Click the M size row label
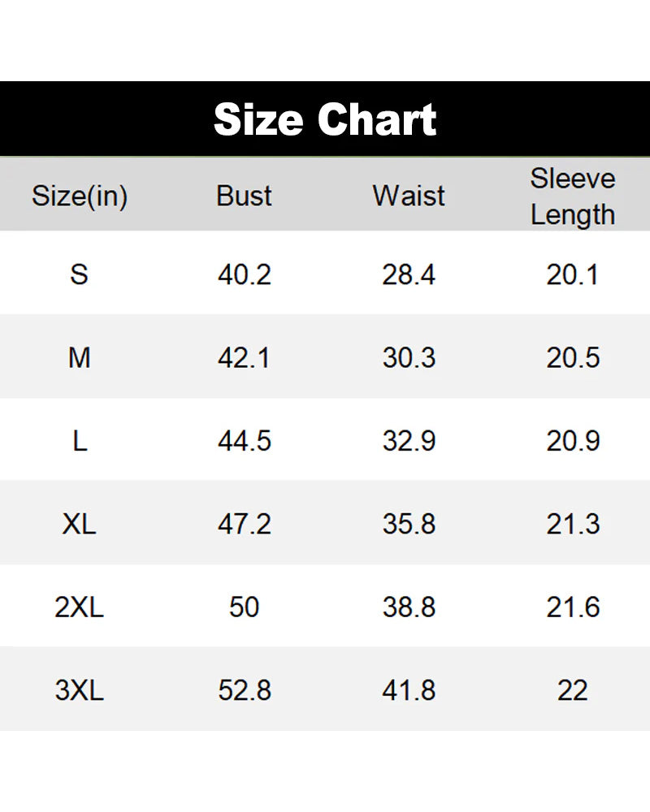 pos(79,357)
